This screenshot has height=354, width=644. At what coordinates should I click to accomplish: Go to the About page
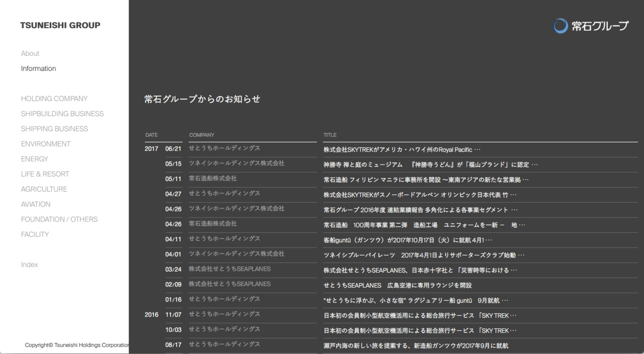pyautogui.click(x=30, y=53)
